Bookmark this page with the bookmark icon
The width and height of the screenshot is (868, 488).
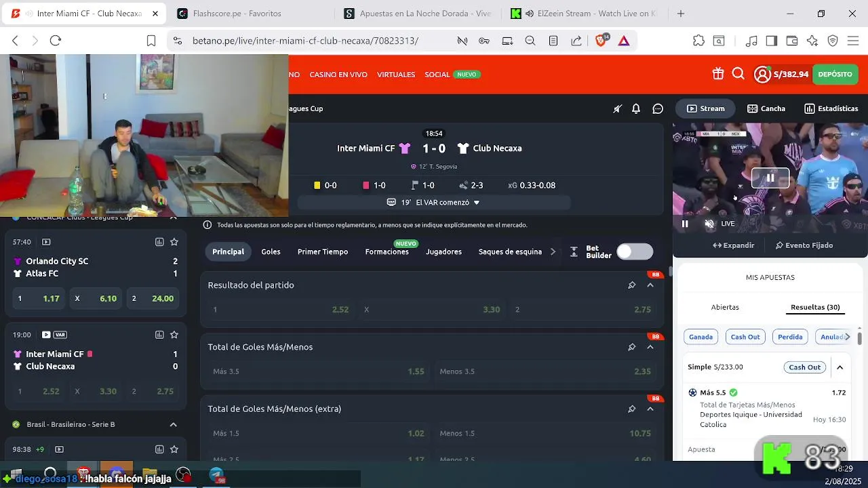151,41
